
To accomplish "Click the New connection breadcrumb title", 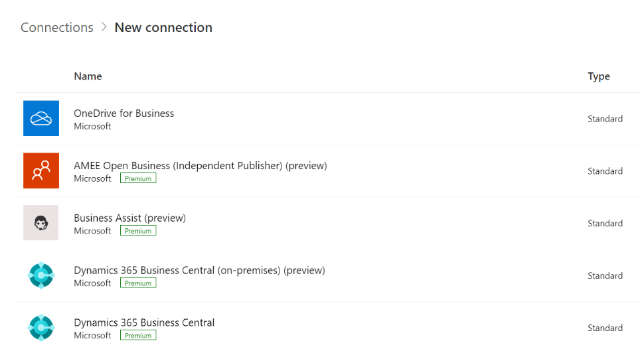I will point(163,27).
